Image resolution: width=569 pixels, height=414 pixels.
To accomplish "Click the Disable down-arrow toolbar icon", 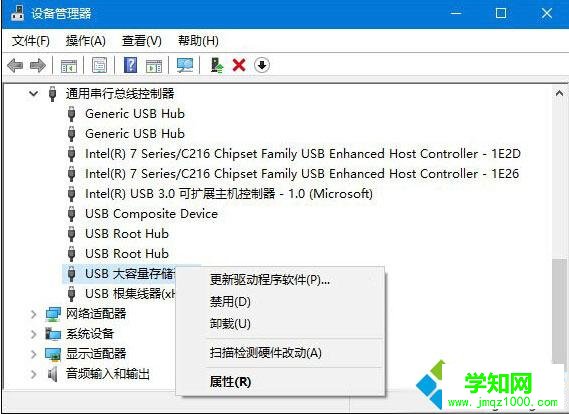I will tap(262, 65).
